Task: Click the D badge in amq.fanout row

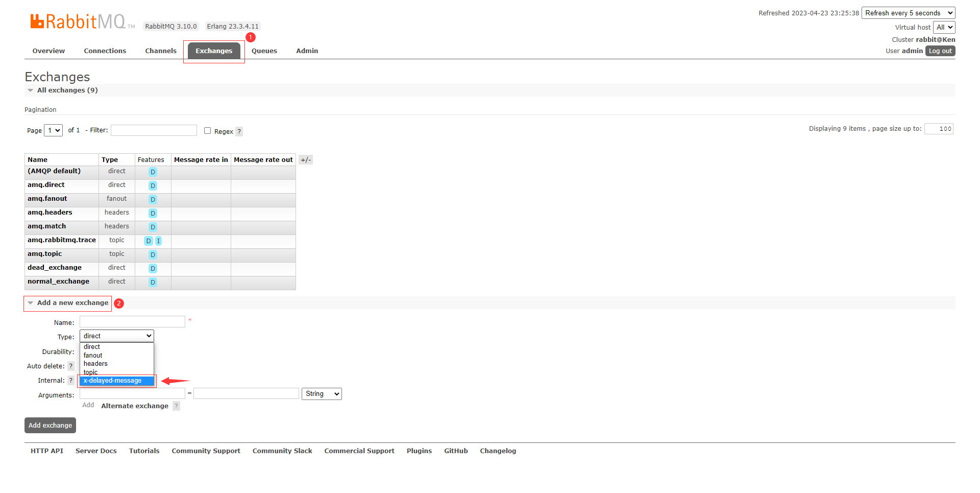Action: click(153, 200)
